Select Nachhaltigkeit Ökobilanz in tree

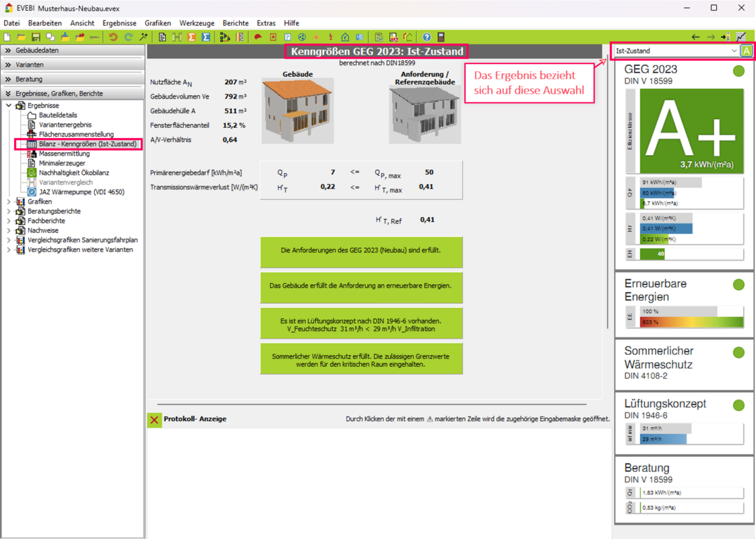[73, 172]
